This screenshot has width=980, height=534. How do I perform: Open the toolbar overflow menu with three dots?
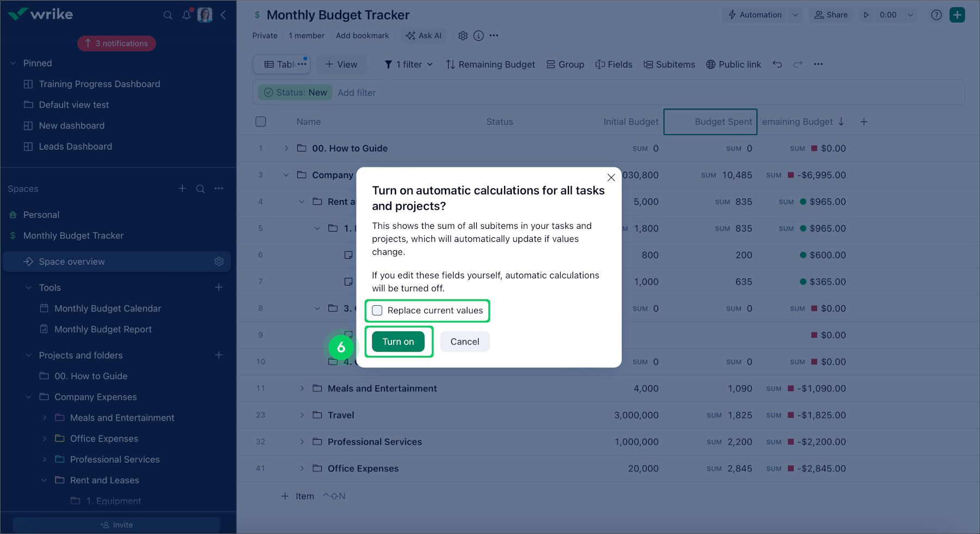point(818,64)
